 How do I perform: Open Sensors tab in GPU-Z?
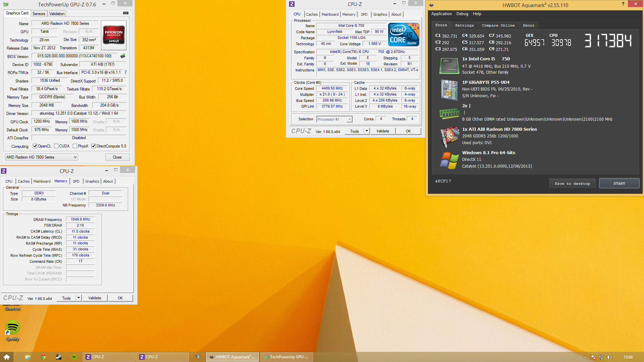(39, 14)
